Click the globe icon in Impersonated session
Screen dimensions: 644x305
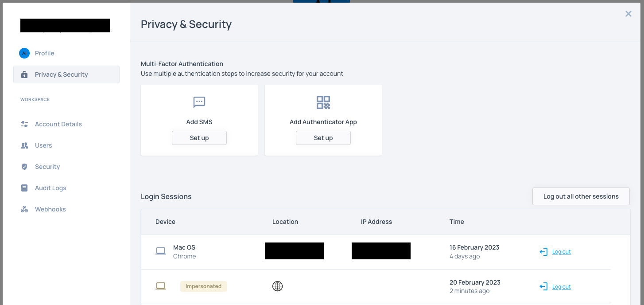[277, 286]
